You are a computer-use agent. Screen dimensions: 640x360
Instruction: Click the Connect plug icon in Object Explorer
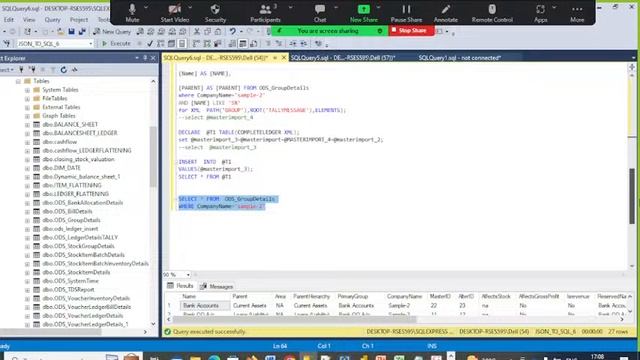[x=21, y=70]
